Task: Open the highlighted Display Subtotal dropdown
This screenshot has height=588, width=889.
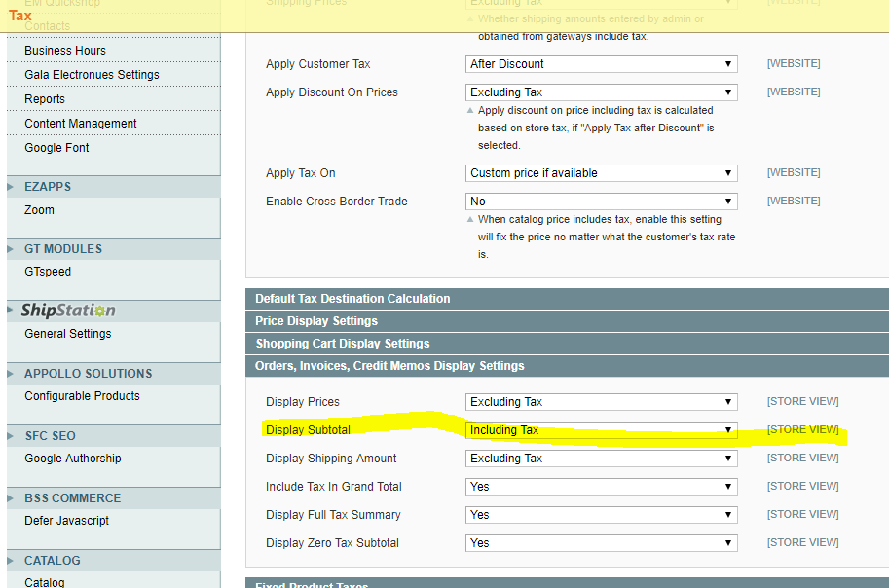Action: tap(601, 429)
